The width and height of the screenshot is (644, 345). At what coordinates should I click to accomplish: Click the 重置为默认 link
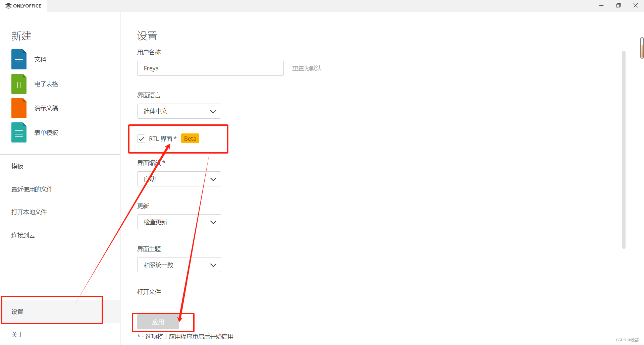307,68
